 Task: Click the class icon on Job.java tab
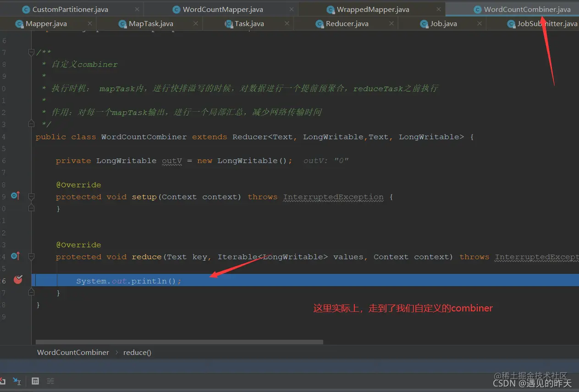424,24
